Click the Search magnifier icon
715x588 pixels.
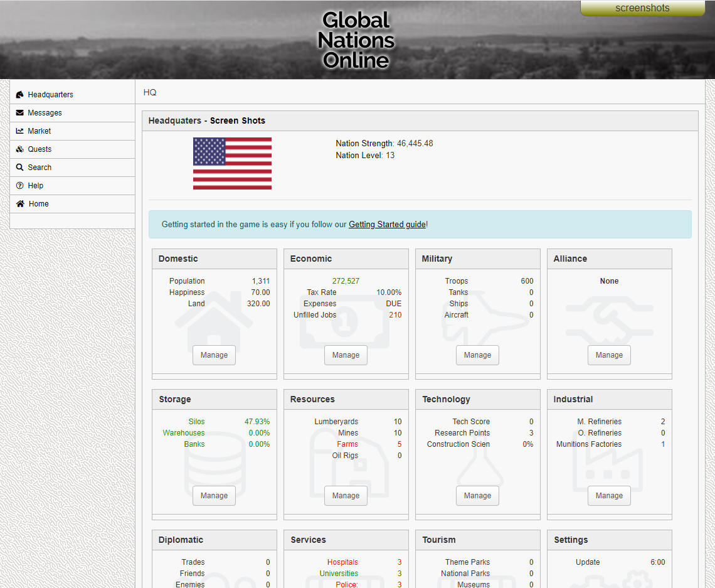pos(20,168)
